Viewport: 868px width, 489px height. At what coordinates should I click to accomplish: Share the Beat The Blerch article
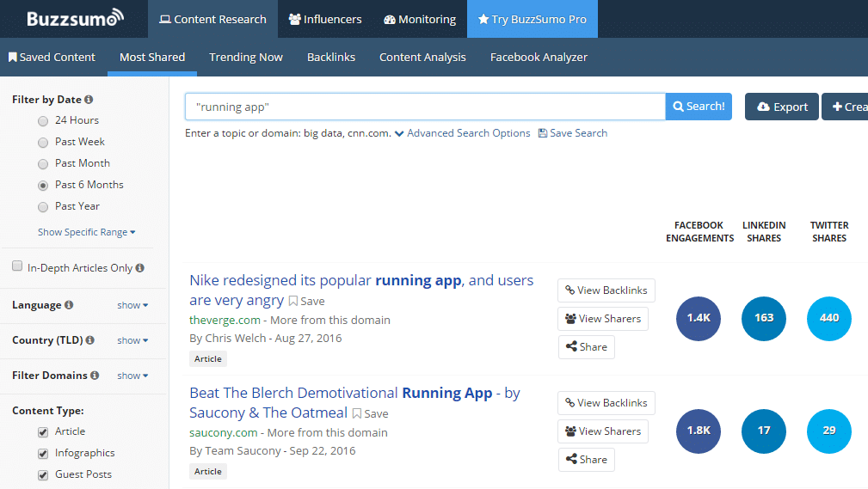[x=586, y=459]
